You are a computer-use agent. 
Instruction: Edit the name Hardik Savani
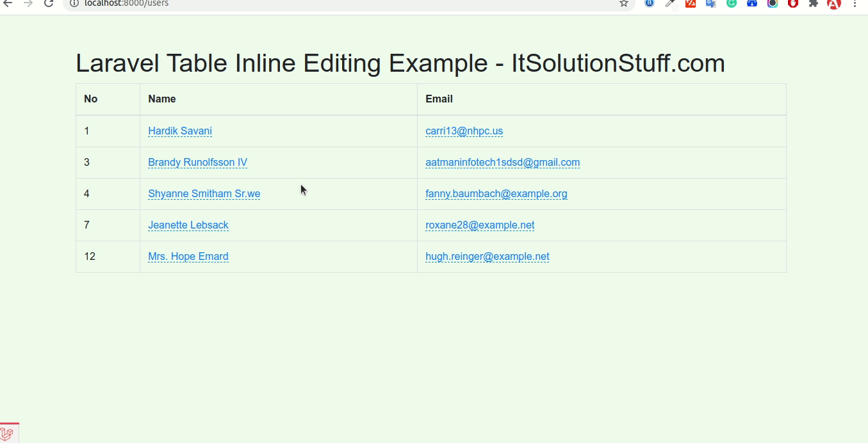[x=180, y=131]
